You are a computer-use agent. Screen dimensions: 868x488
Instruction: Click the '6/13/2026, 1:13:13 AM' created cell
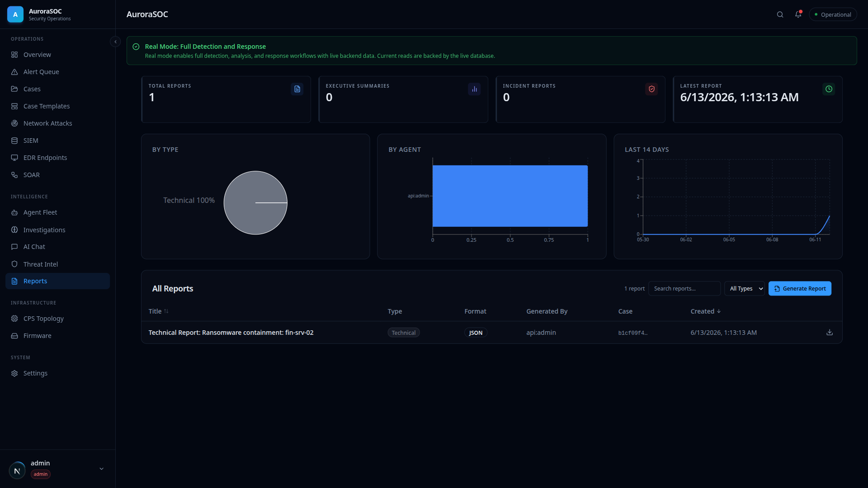point(723,333)
